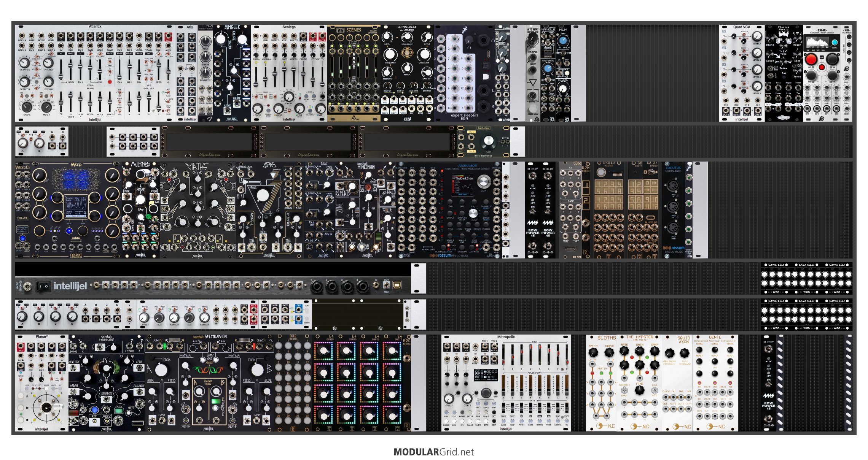Image resolution: width=868 pixels, height=460 pixels.
Task: Click the top MIDI IN socket on Locutus
Action: (x=673, y=186)
